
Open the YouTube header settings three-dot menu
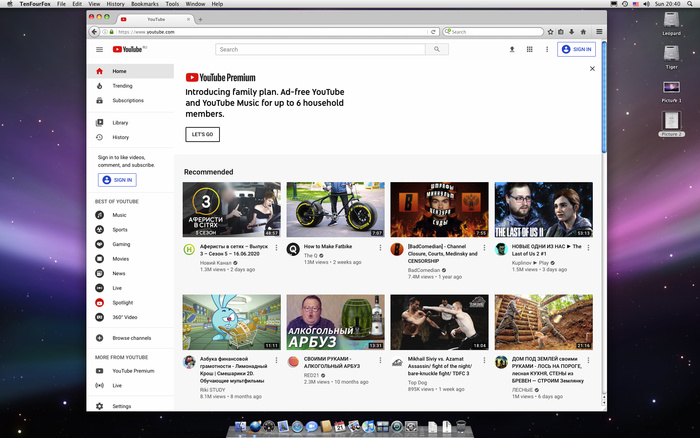point(547,50)
